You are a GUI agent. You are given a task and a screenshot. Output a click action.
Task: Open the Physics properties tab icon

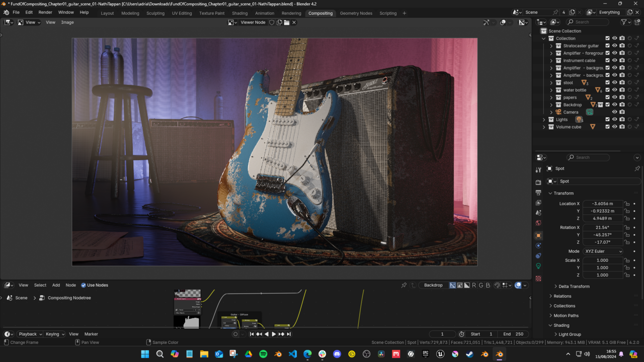pyautogui.click(x=538, y=245)
